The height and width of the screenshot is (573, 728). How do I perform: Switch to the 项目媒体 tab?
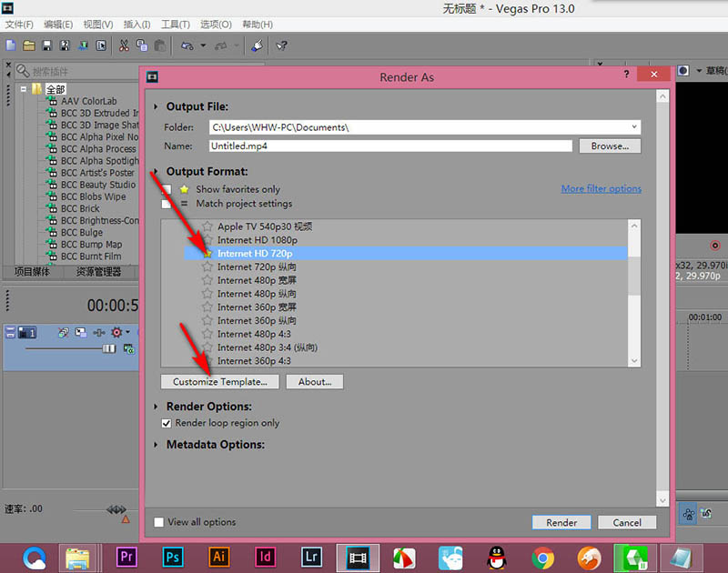pos(32,272)
